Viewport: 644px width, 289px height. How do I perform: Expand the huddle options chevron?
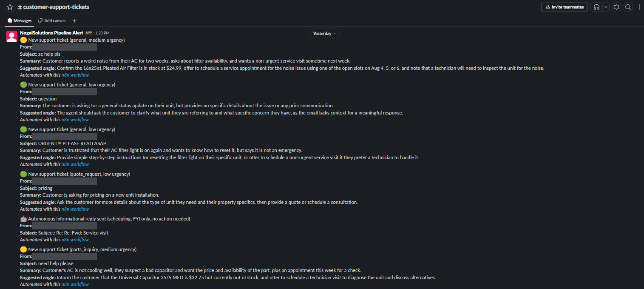pyautogui.click(x=606, y=7)
